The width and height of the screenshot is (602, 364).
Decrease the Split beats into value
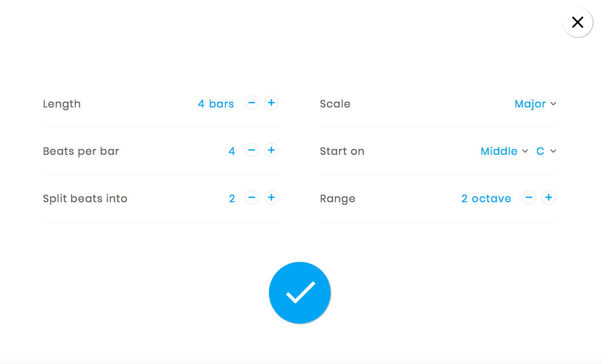(x=252, y=197)
